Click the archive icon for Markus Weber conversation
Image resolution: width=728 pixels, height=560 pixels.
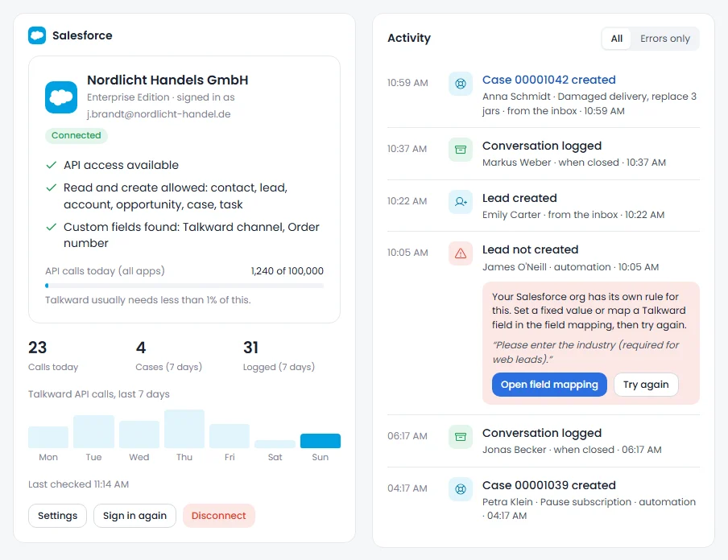(x=461, y=150)
